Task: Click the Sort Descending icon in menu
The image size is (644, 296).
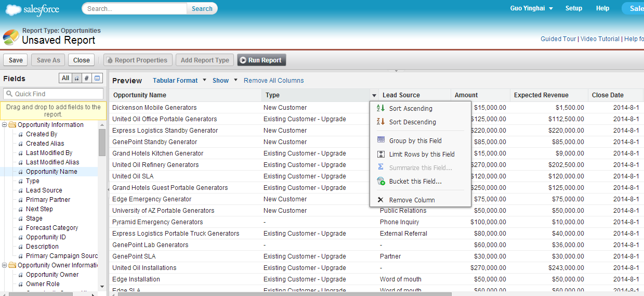Action: (x=380, y=122)
